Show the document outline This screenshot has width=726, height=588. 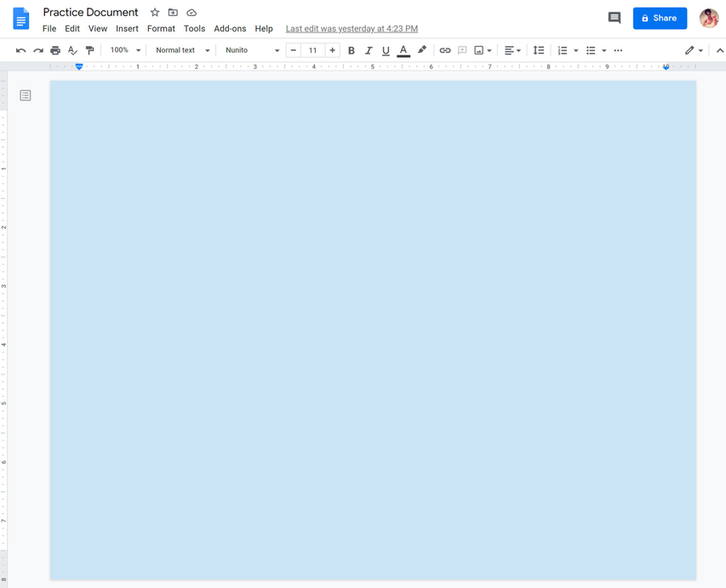pos(25,94)
